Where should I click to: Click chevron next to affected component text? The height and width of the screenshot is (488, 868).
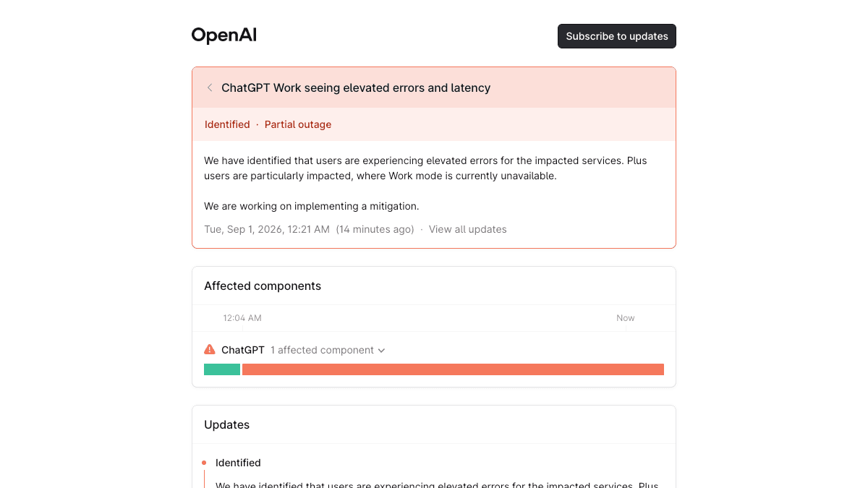tap(381, 350)
